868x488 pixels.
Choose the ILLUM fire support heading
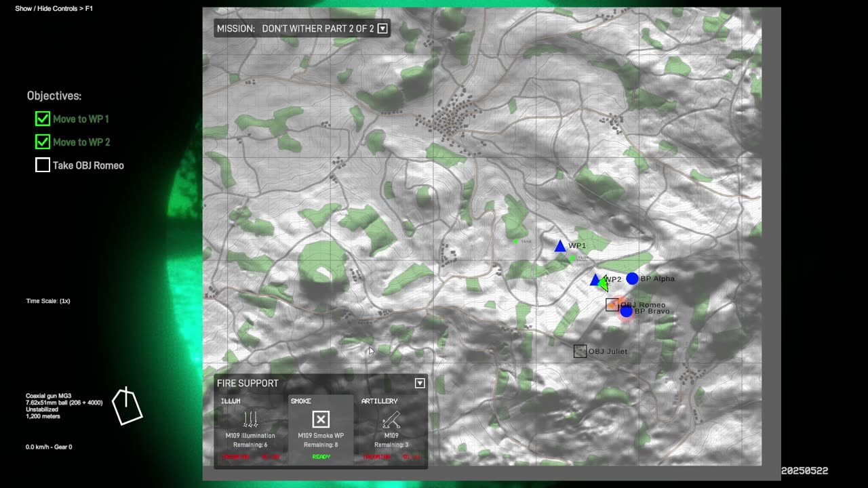(x=231, y=401)
